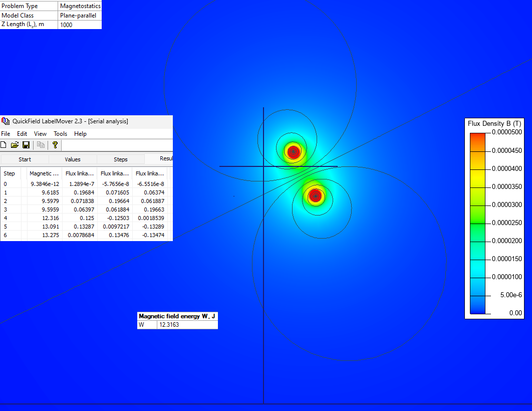Select step 4 row value 12.316
Image resolution: width=532 pixels, height=411 pixels.
click(x=50, y=218)
